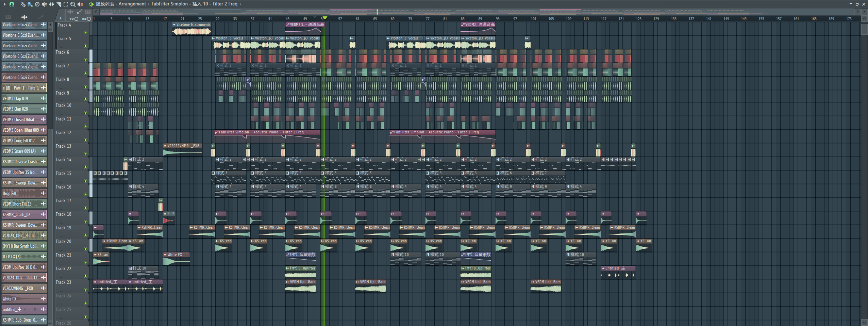Click bar 61 on the timeline ruler
The width and height of the screenshot is (868, 326).
coord(357,19)
